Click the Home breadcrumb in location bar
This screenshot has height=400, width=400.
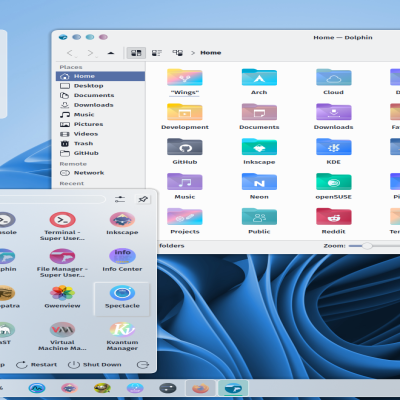coord(211,53)
